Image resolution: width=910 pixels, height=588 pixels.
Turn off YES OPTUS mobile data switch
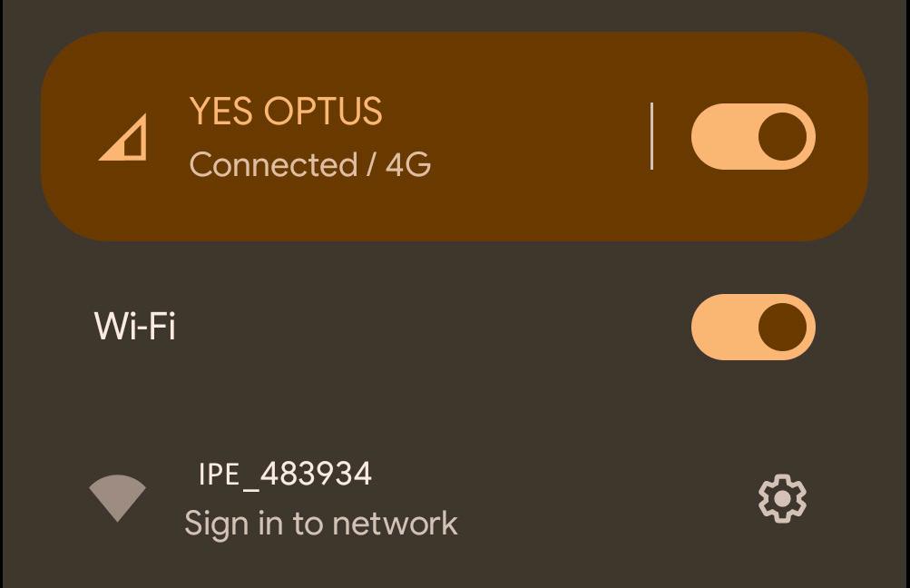click(x=753, y=136)
